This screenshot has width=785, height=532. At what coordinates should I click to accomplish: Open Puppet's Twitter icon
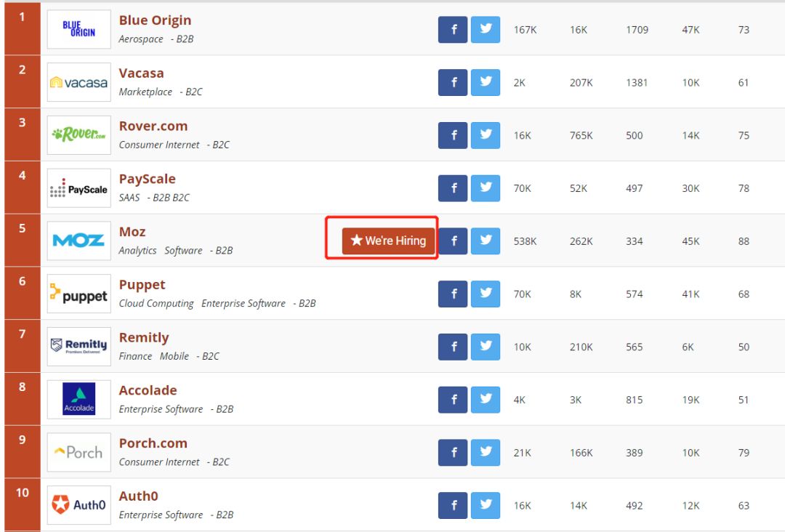pyautogui.click(x=485, y=294)
